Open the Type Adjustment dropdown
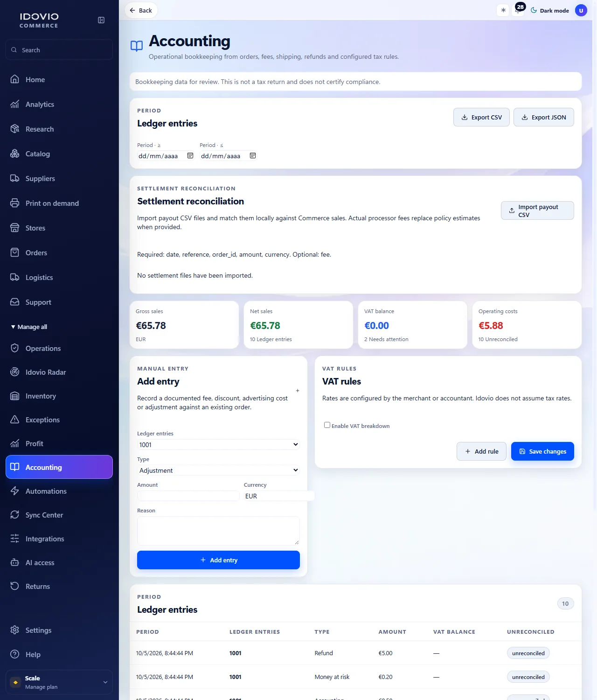The image size is (597, 700). (x=218, y=470)
